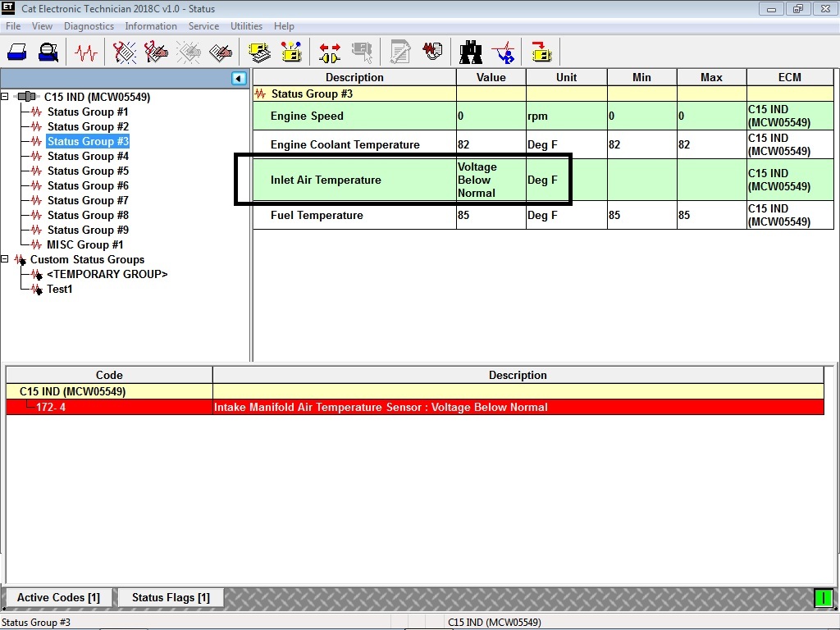Click the binoculars Find icon
Screen dimensions: 840x630
[471, 52]
